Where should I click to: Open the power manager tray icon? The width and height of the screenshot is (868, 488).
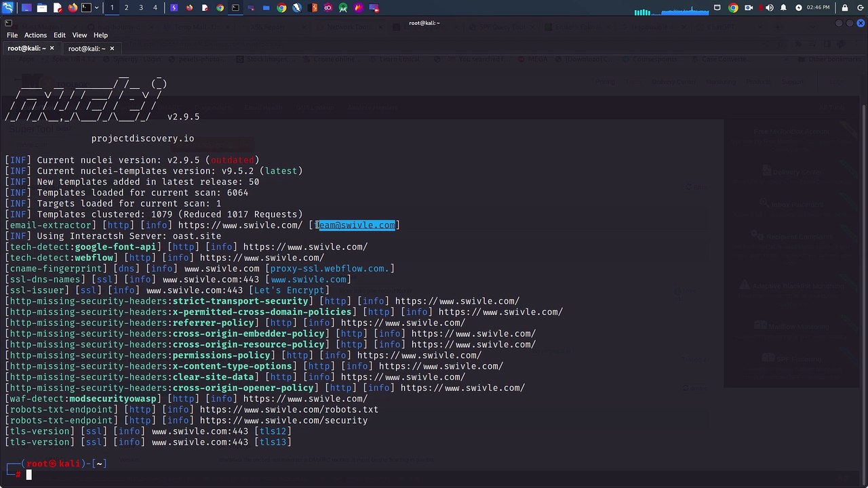(798, 8)
